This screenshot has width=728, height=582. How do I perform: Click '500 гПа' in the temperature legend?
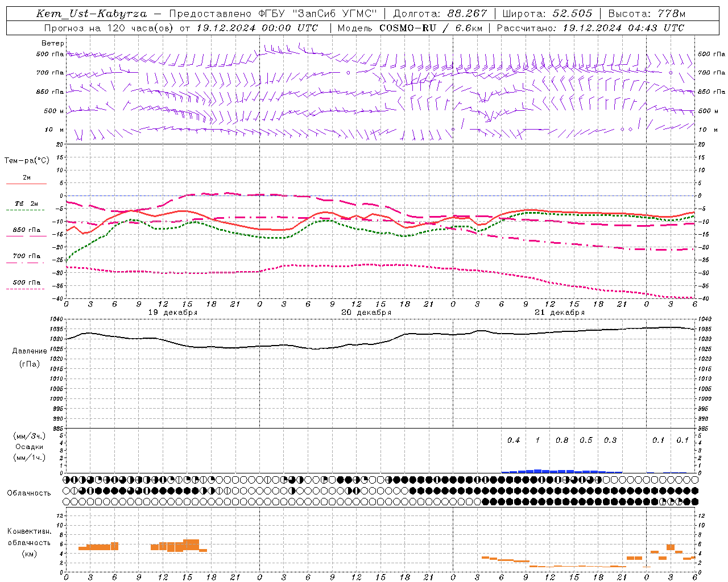click(27, 282)
